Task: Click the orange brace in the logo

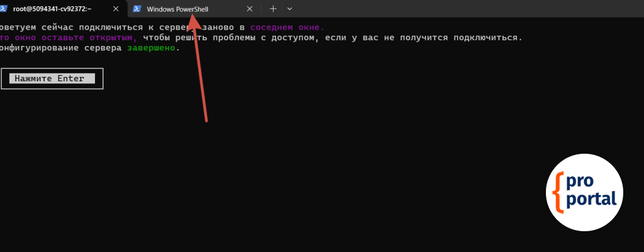Action: click(558, 192)
